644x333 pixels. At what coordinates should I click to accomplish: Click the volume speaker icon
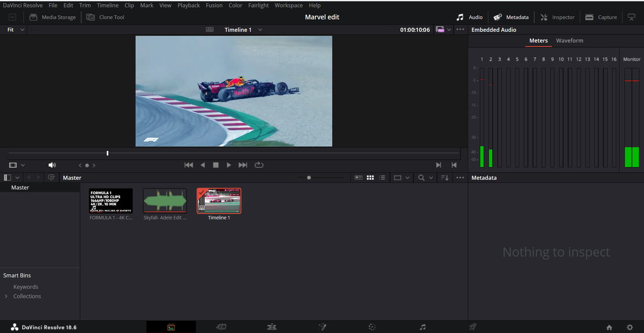(x=52, y=165)
